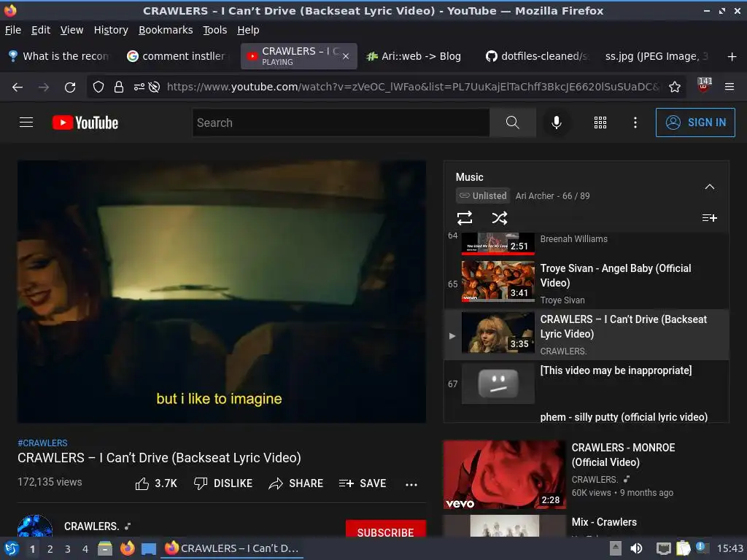This screenshot has height=560, width=747.
Task: Save the video to a playlist
Action: [363, 483]
